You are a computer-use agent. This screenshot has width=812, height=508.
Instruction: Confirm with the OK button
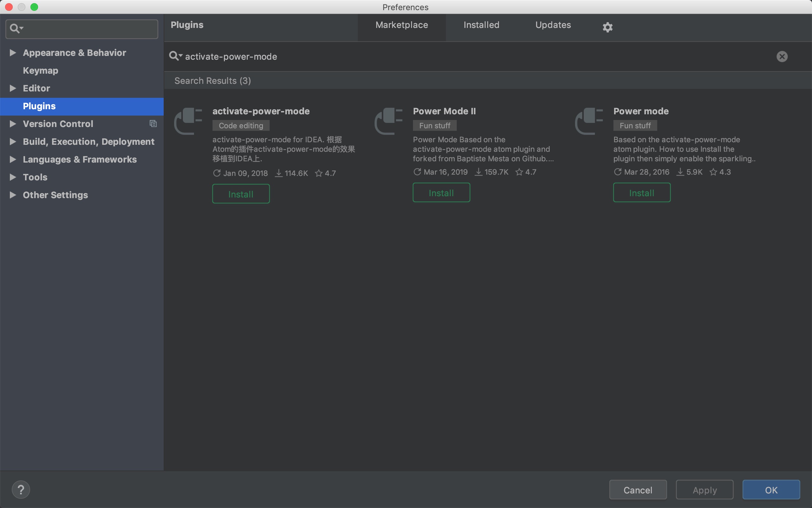[771, 490]
